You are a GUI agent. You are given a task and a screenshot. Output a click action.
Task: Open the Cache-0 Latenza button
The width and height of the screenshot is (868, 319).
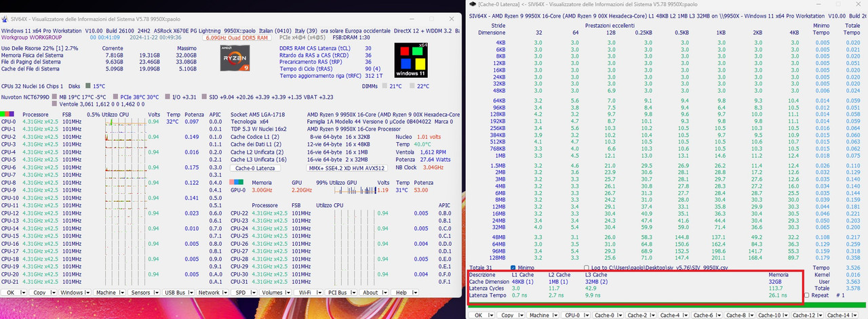pos(255,167)
